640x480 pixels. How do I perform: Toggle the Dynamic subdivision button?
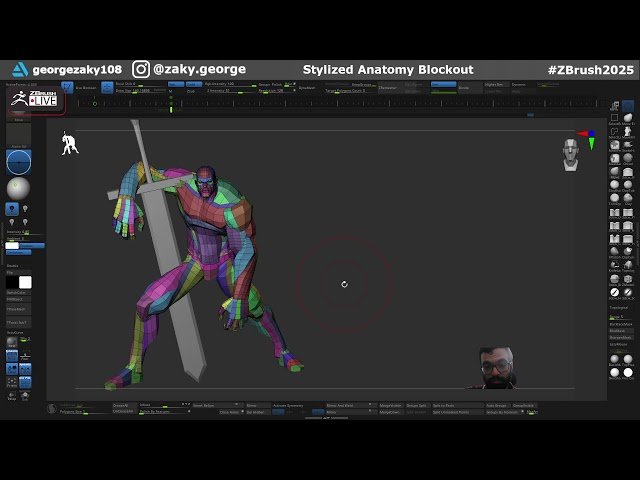[519, 84]
